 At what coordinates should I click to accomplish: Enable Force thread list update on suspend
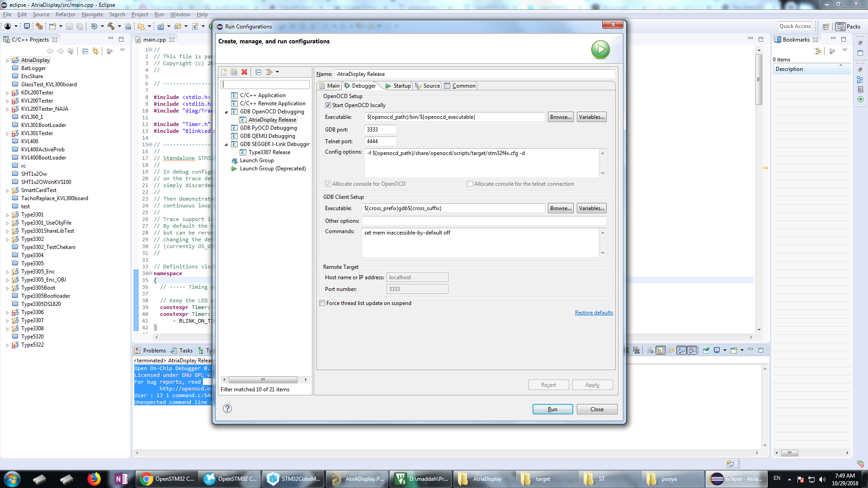[322, 303]
